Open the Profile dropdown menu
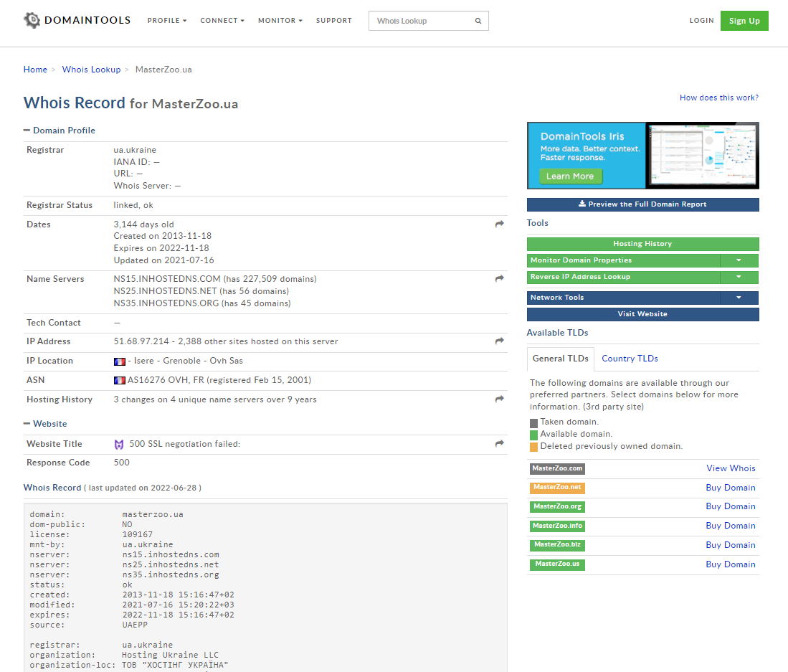Image resolution: width=788 pixels, height=672 pixels. (x=167, y=21)
